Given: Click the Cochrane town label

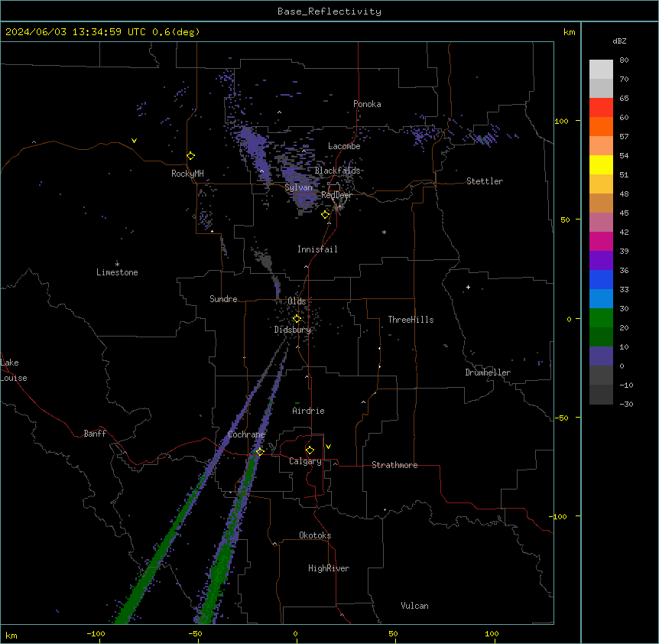Looking at the screenshot, I should point(246,434).
